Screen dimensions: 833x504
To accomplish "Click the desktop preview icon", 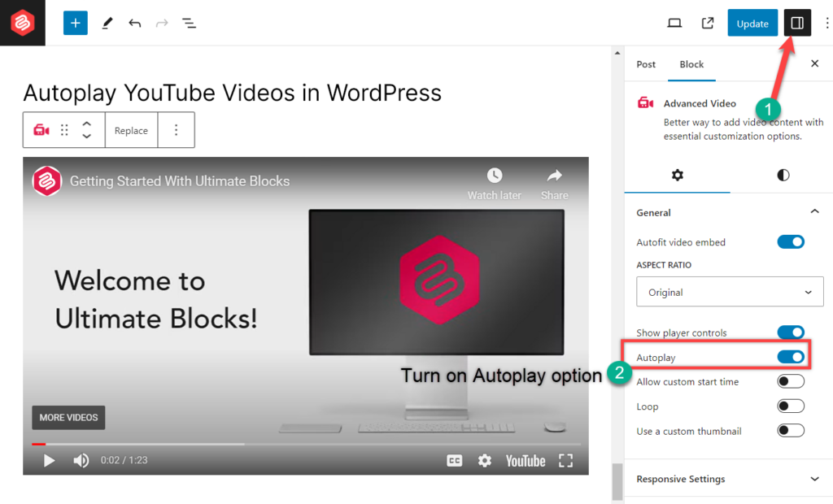I will tap(674, 23).
